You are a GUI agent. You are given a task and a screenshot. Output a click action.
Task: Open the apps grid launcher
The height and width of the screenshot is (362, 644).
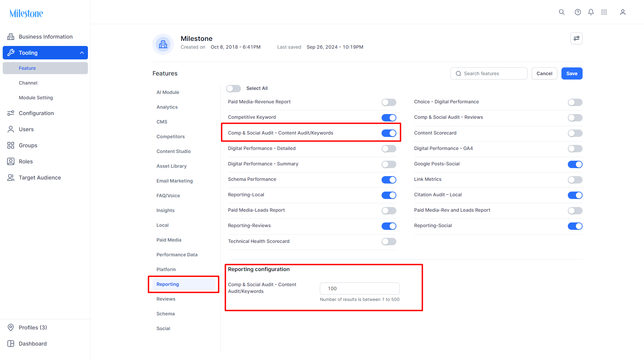click(x=604, y=12)
